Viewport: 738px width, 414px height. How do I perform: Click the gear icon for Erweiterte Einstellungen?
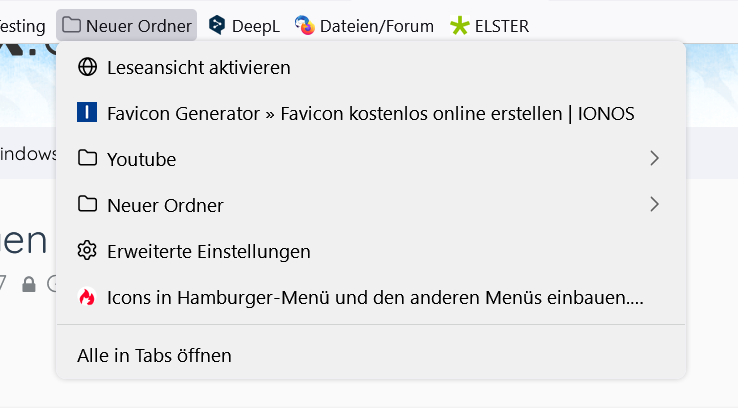point(87,251)
